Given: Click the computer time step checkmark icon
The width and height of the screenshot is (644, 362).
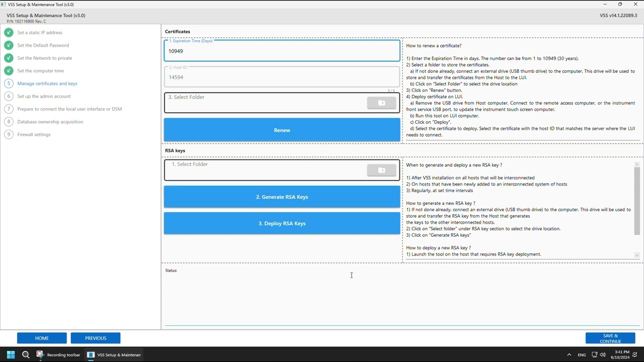Looking at the screenshot, I should tap(9, 71).
